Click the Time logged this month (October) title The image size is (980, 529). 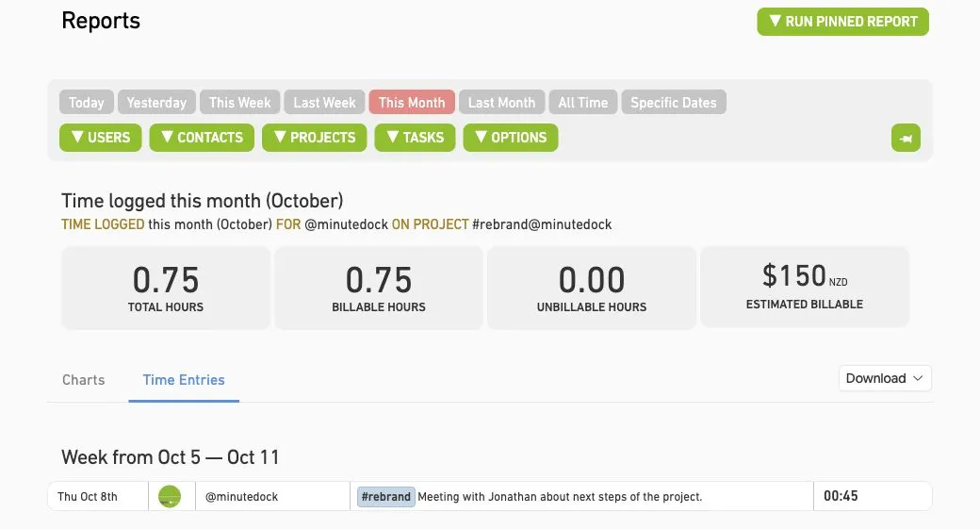(202, 201)
